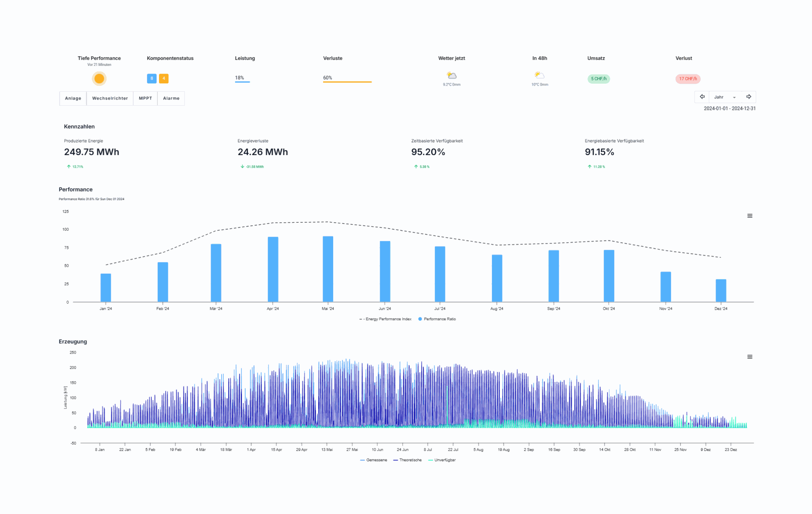Go to next period with right arrow
812x514 pixels.
pos(749,97)
